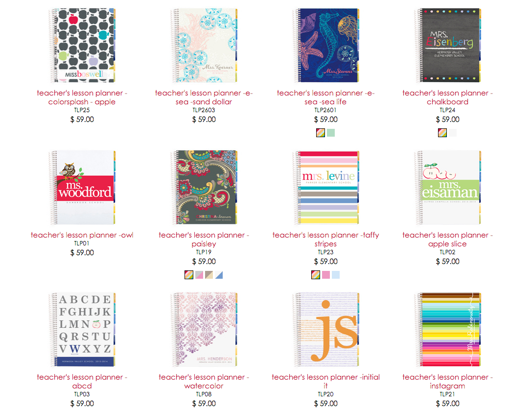Open teacher's lesson planner instagram link

[x=447, y=382]
